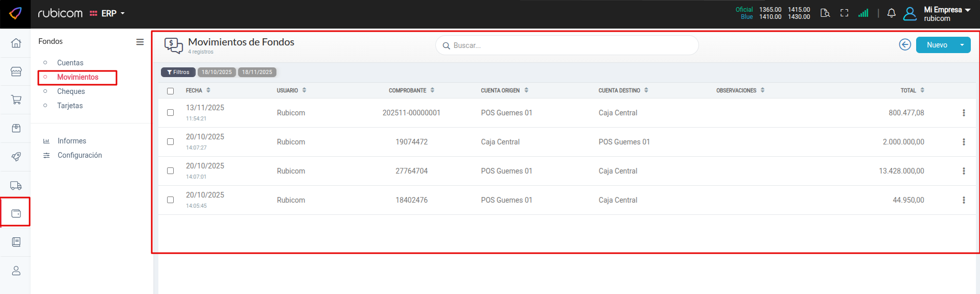
Task: Open the Nuevo button dropdown arrow
Action: [962, 45]
